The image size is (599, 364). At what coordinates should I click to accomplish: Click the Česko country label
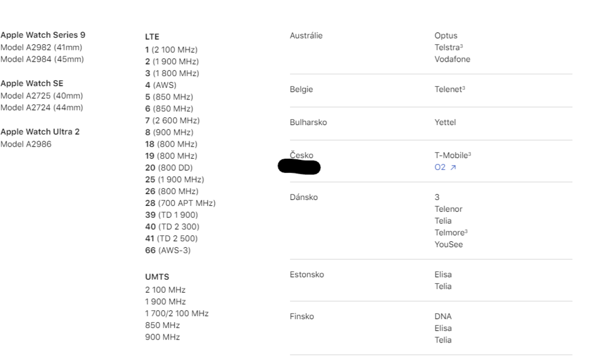[x=301, y=155]
